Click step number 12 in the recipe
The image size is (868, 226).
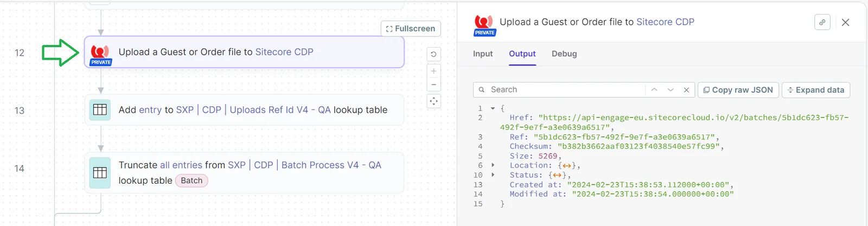(x=20, y=53)
